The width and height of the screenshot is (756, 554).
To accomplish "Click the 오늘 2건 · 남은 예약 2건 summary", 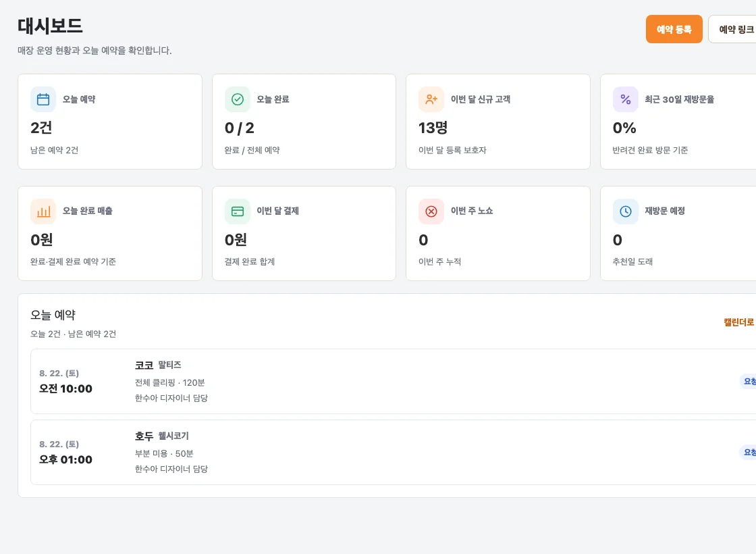I will coord(74,334).
